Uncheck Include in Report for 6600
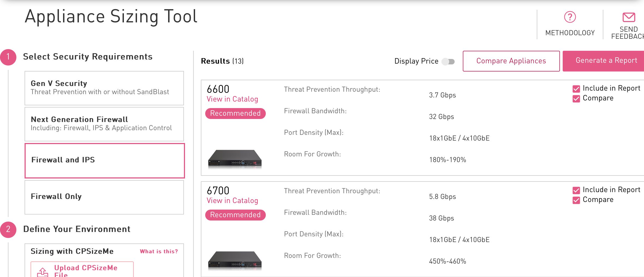The image size is (644, 277). click(x=576, y=89)
